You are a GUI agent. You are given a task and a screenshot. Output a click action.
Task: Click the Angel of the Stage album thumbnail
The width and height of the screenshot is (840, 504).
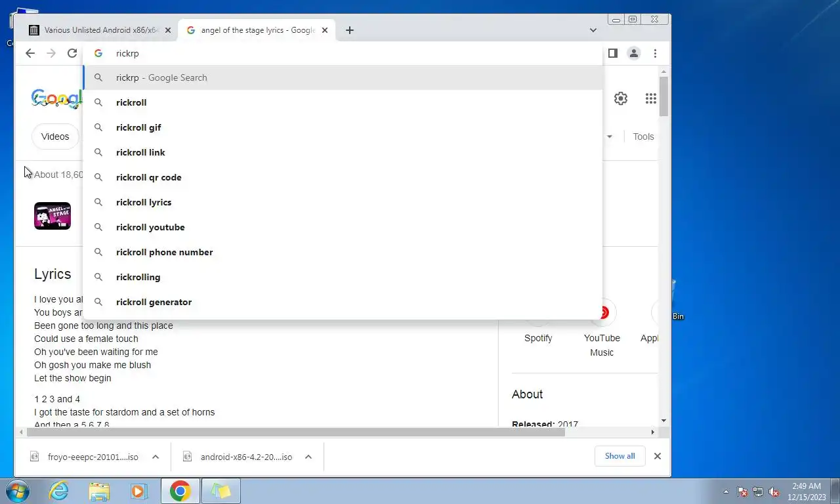tap(52, 216)
